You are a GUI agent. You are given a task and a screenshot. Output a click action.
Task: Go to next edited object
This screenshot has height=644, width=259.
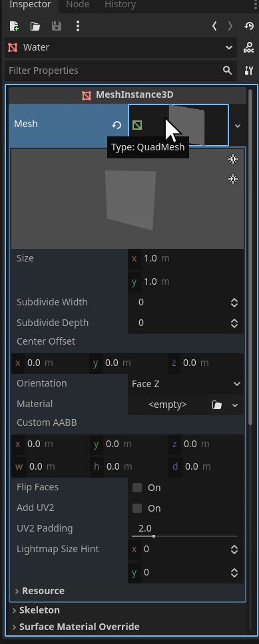(230, 27)
